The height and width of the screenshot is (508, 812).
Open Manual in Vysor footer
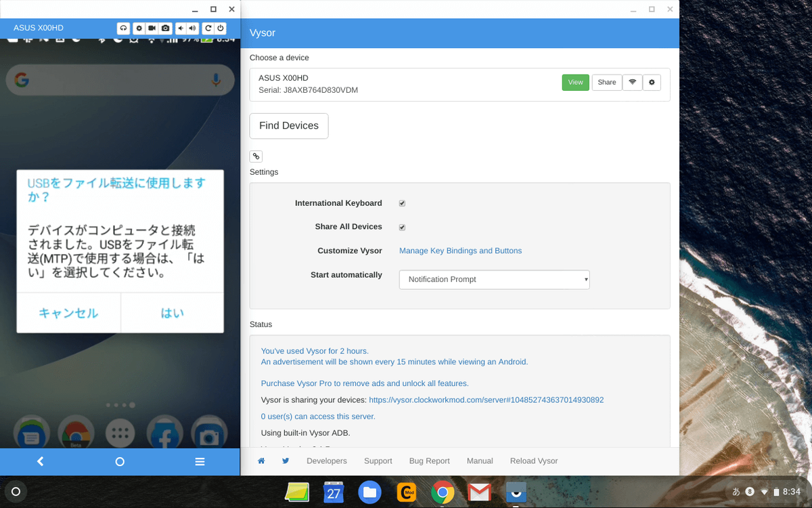(480, 461)
